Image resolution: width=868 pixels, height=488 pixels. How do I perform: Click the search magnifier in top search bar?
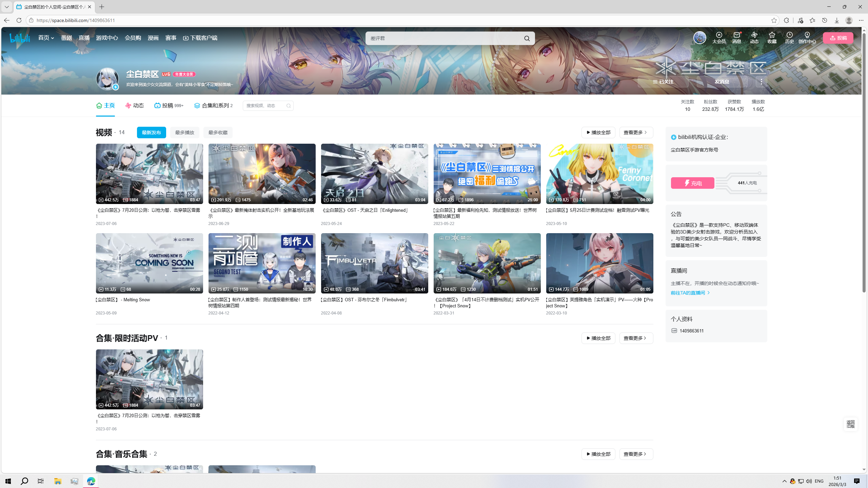click(527, 38)
